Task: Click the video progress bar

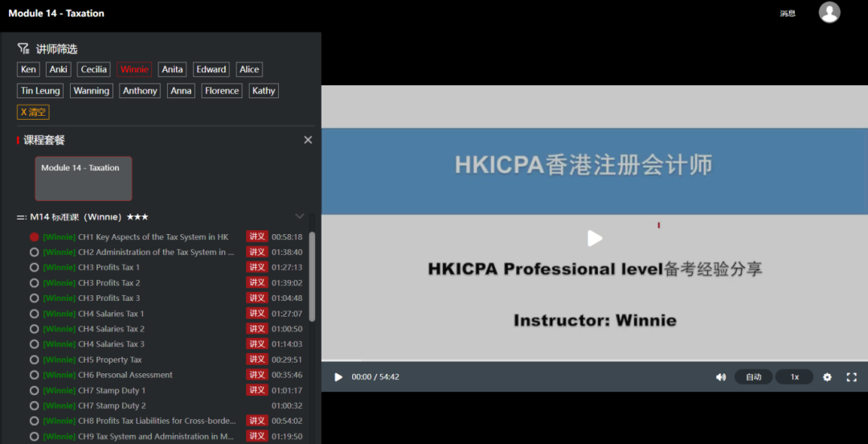Action: pyautogui.click(x=595, y=361)
